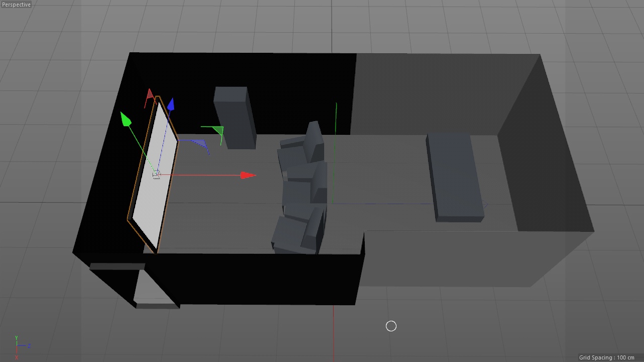This screenshot has width=644, height=362.
Task: Click the thin vertical green line at back wall
Action: (336, 118)
